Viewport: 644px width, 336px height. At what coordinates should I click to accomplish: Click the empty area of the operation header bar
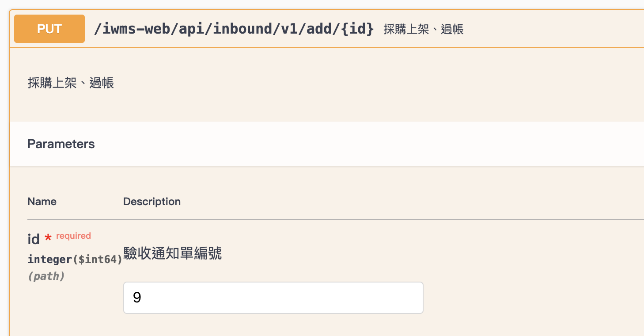[552, 29]
